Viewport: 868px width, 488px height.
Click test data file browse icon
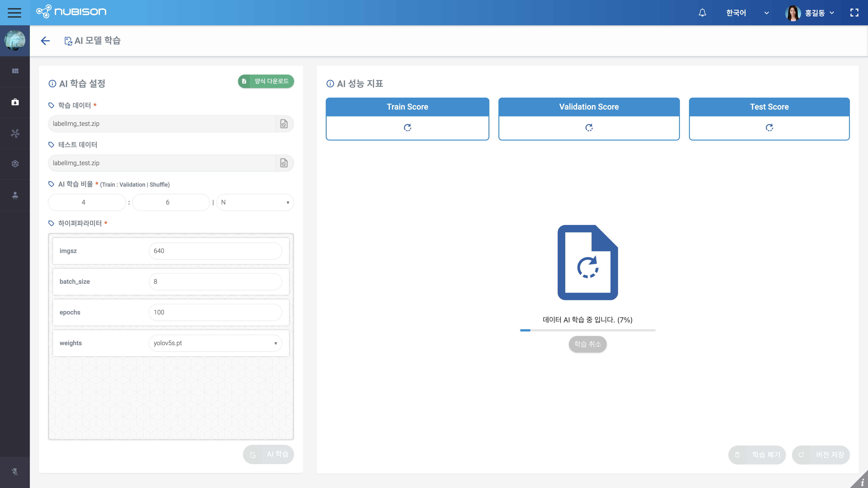coord(284,163)
